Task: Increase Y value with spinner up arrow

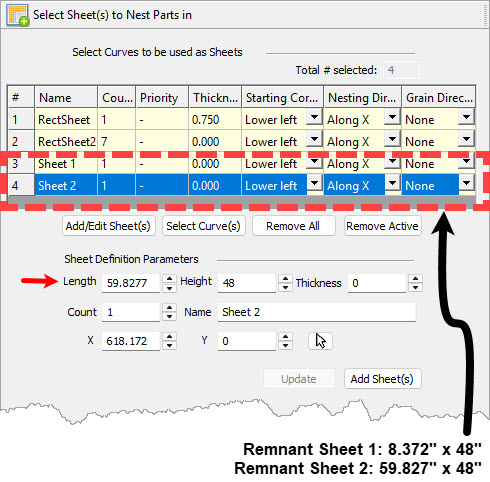Action: click(x=285, y=337)
